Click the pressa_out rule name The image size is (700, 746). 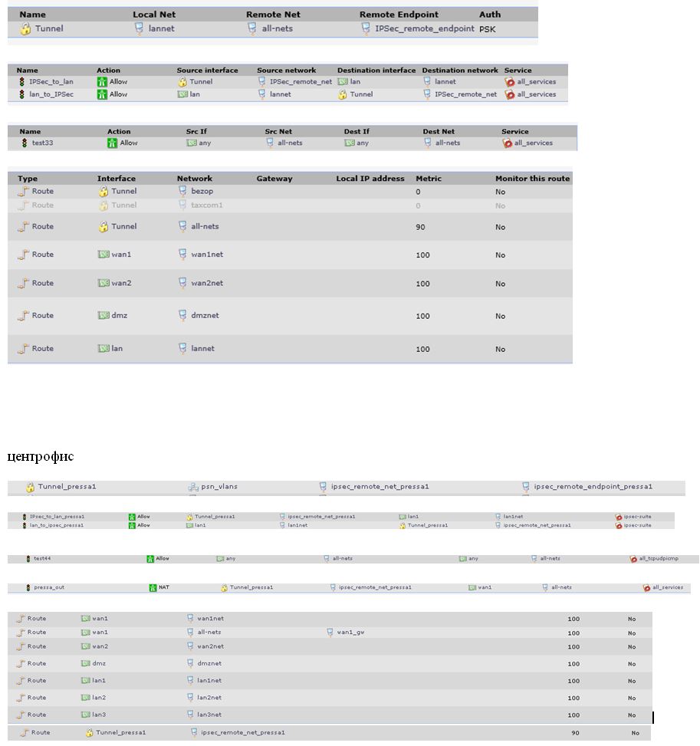pyautogui.click(x=49, y=587)
